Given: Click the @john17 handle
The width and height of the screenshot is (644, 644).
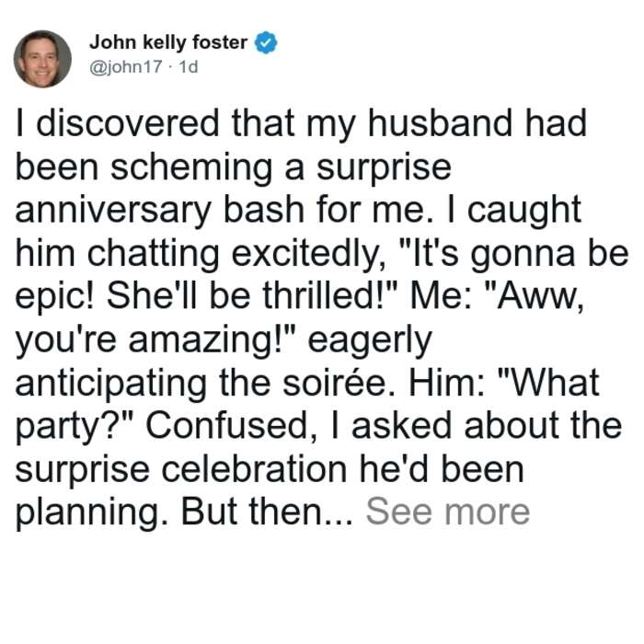Looking at the screenshot, I should tap(126, 66).
